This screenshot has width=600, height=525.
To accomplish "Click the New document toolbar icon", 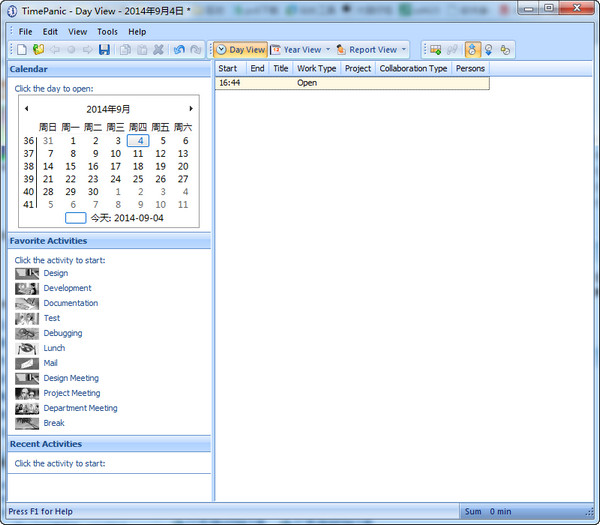I will (x=22, y=50).
